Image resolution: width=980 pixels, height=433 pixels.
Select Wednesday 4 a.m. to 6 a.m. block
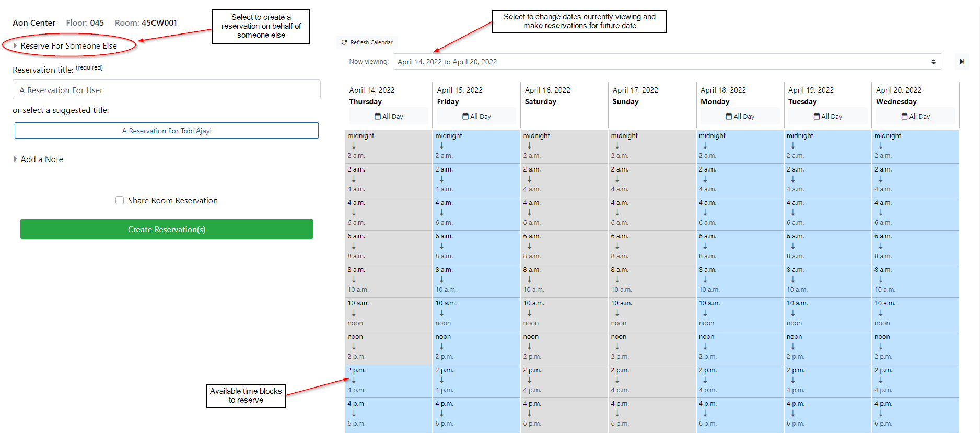tap(915, 213)
